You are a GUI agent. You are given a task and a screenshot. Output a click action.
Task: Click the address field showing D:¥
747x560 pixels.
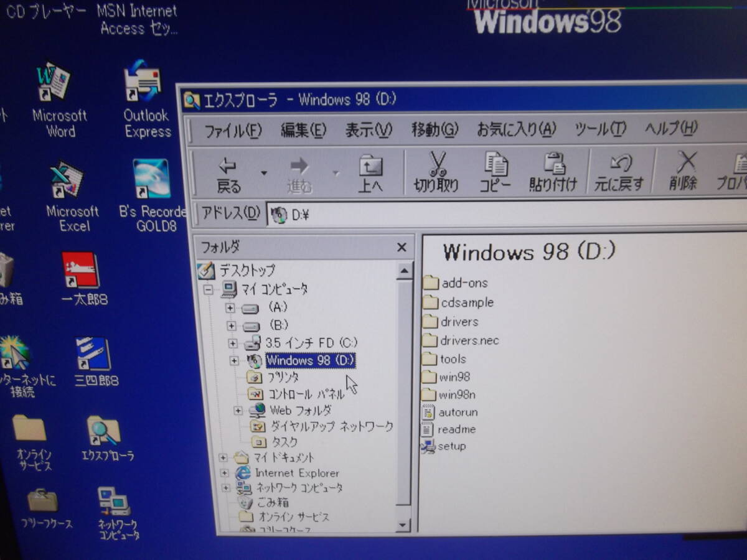507,215
